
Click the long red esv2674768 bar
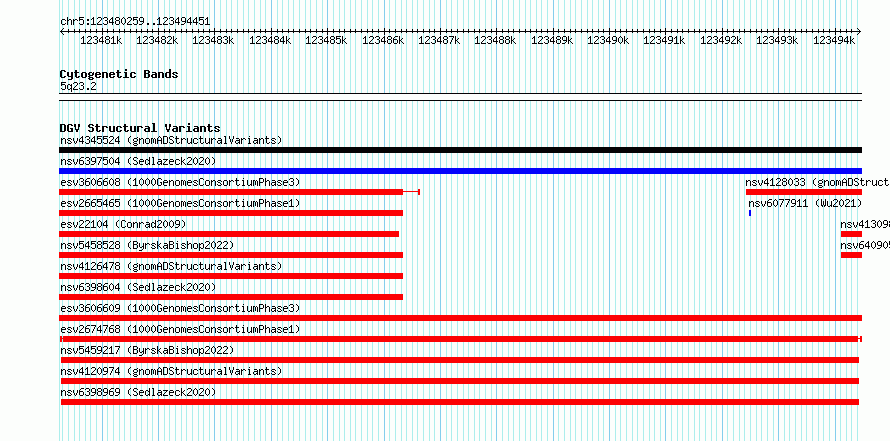[x=460, y=339]
